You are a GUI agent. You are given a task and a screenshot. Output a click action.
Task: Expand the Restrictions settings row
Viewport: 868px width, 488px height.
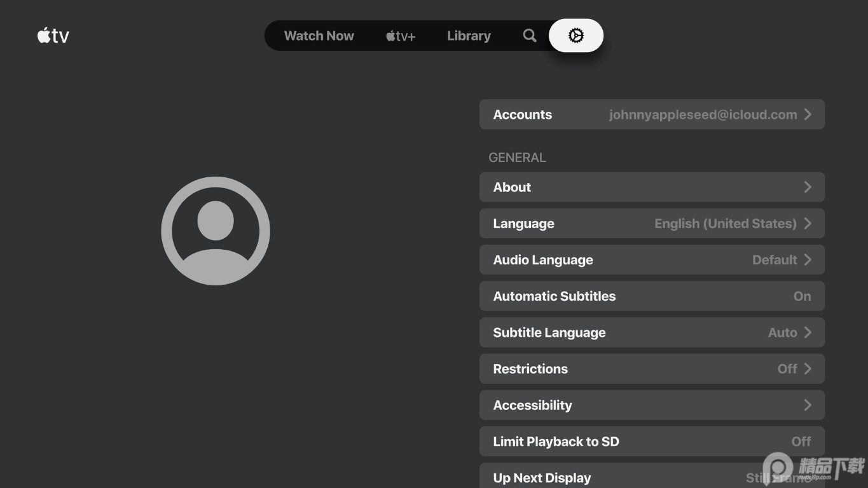(x=652, y=369)
